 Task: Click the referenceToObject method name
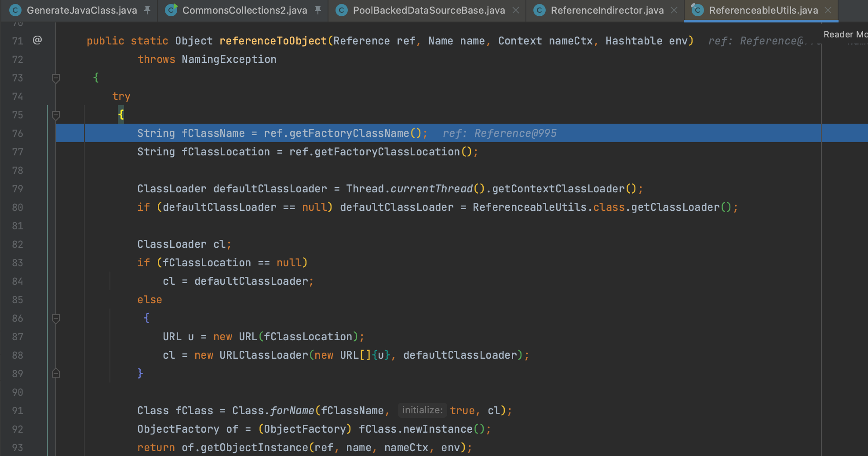(273, 41)
